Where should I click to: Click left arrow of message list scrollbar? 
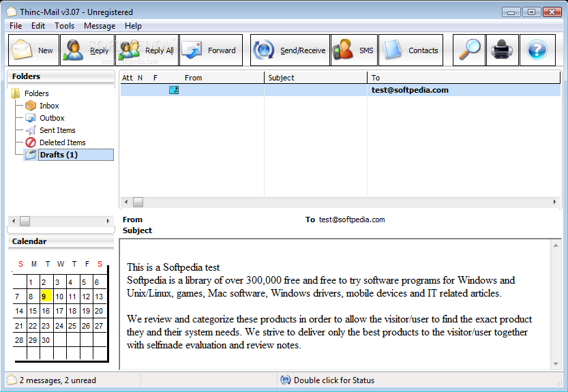[x=126, y=202]
